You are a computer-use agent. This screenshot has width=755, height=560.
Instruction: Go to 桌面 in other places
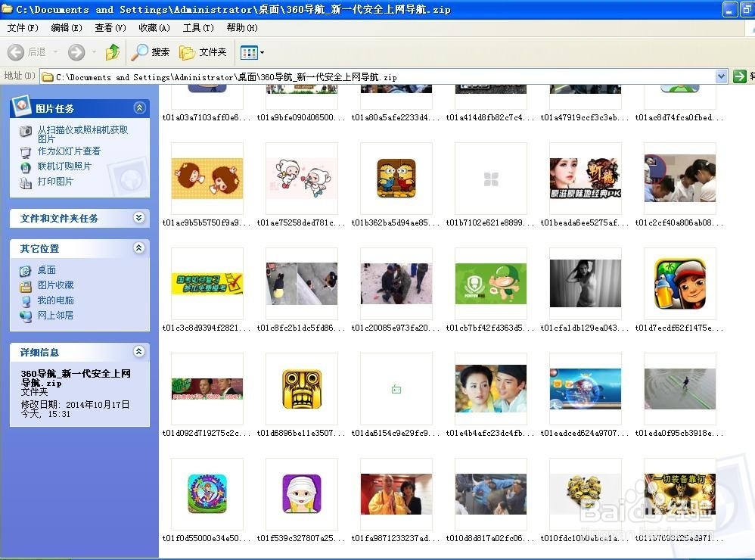coord(47,270)
